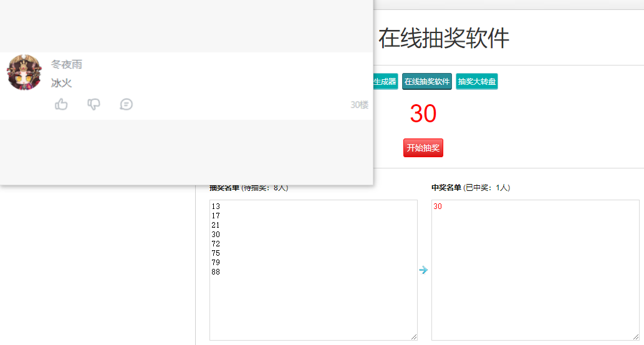Viewport: 644px width, 345px height.
Task: Click the username 冬夜雨
Action: (67, 64)
